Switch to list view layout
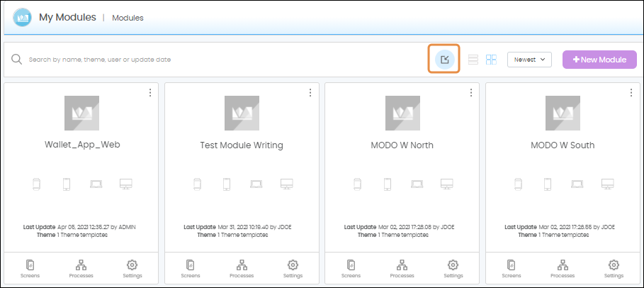 click(x=473, y=60)
